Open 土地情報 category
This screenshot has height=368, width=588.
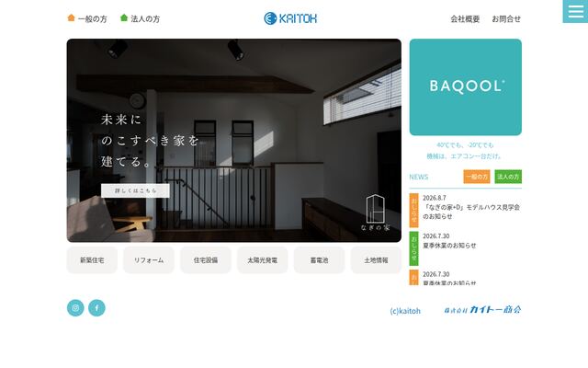[x=376, y=259]
